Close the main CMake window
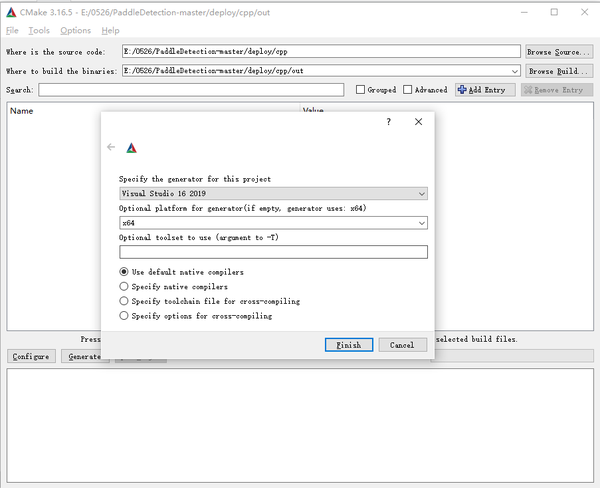 pyautogui.click(x=584, y=13)
